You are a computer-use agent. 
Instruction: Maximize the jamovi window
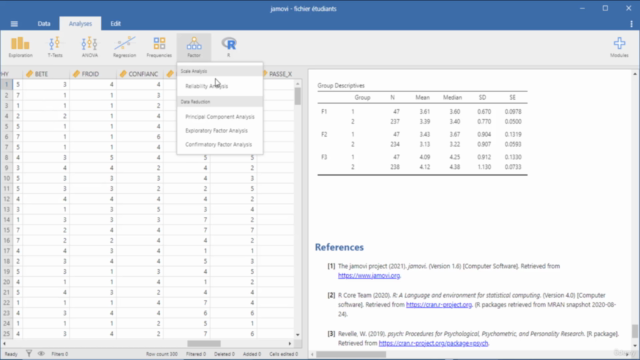605,8
